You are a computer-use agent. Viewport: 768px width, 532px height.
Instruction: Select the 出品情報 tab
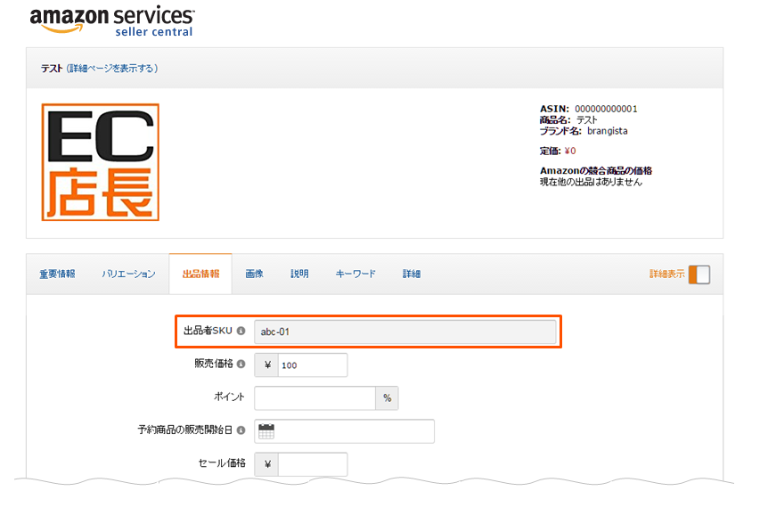click(x=200, y=274)
